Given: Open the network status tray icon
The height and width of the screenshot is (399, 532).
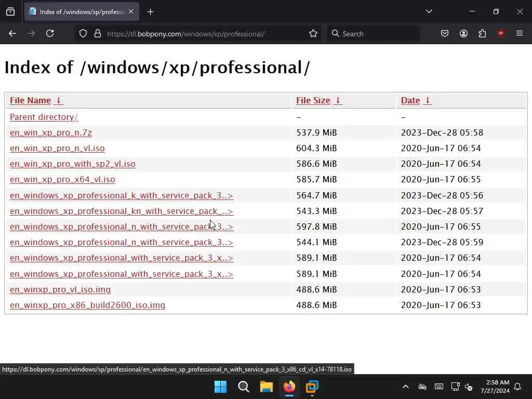Looking at the screenshot, I should (455, 387).
